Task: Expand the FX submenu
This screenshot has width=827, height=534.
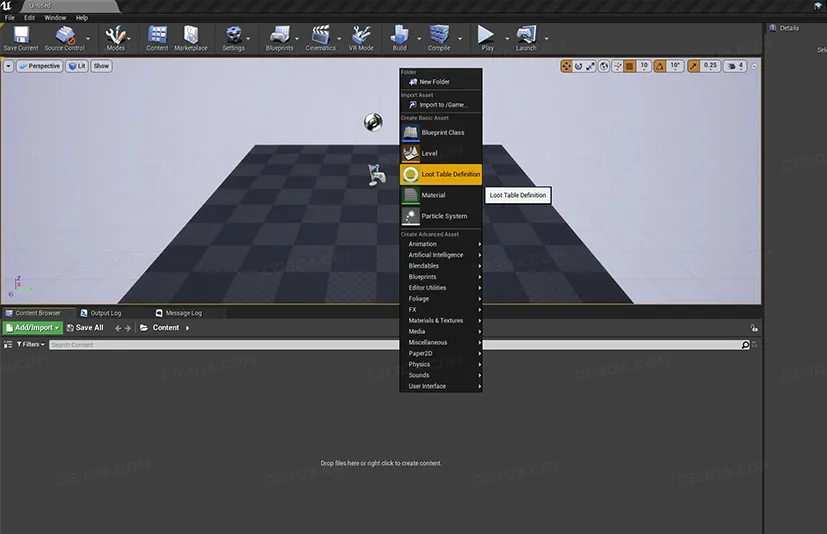Action: coord(441,310)
